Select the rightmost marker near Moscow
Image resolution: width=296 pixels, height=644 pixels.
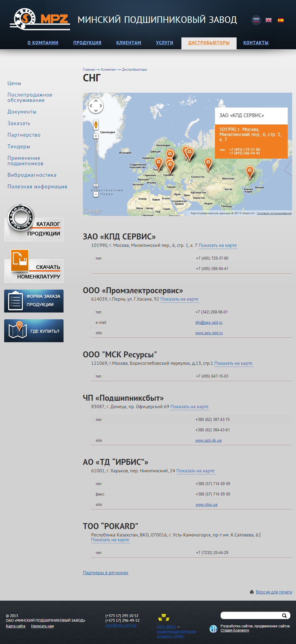pyautogui.click(x=189, y=154)
